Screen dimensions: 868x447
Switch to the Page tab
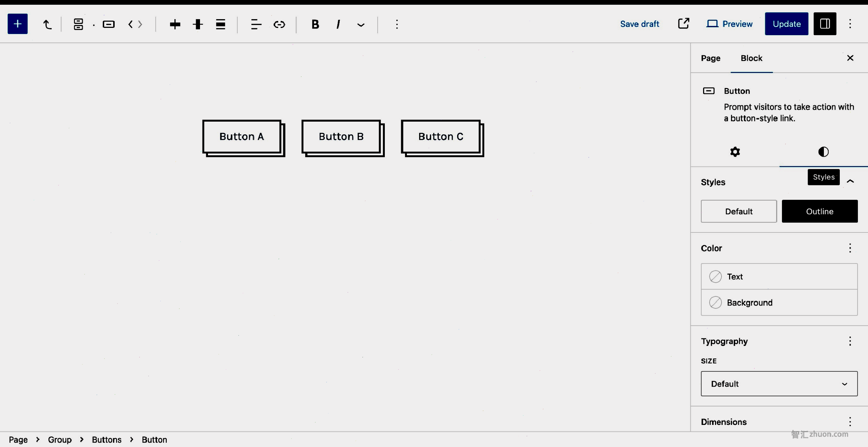(711, 58)
